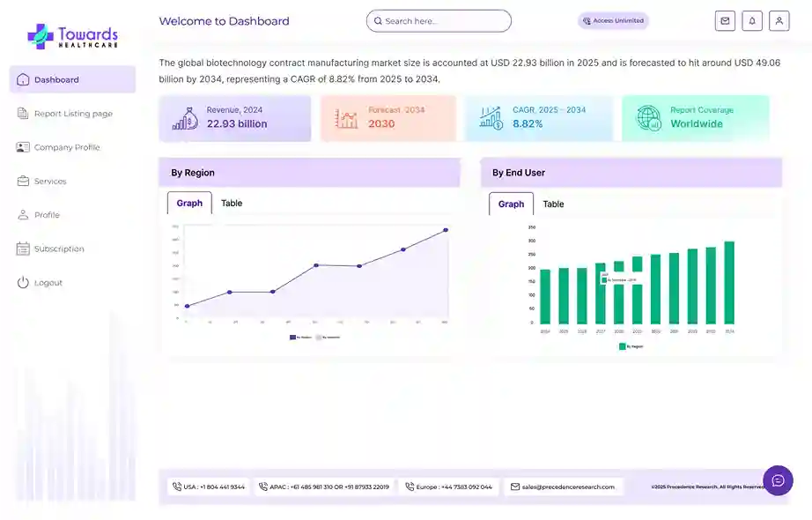Screen dimensions: 812x520
Task: Open the chat bubble widget
Action: [x=778, y=480]
